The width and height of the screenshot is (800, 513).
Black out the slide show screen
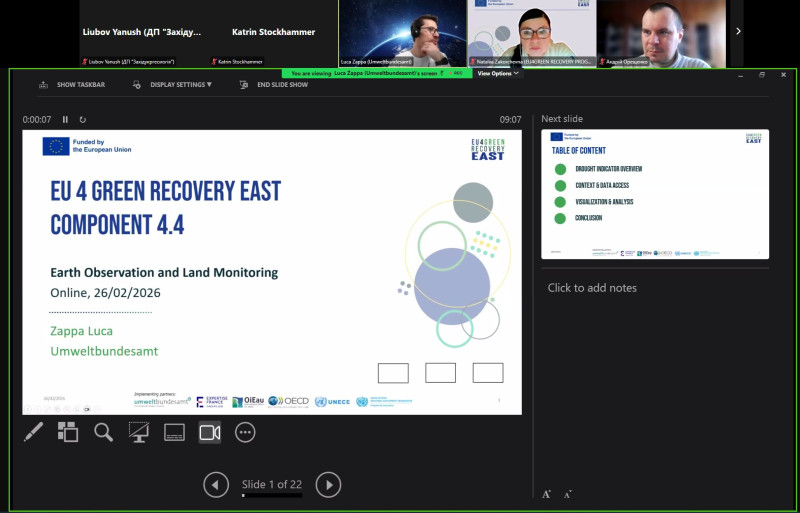(139, 432)
